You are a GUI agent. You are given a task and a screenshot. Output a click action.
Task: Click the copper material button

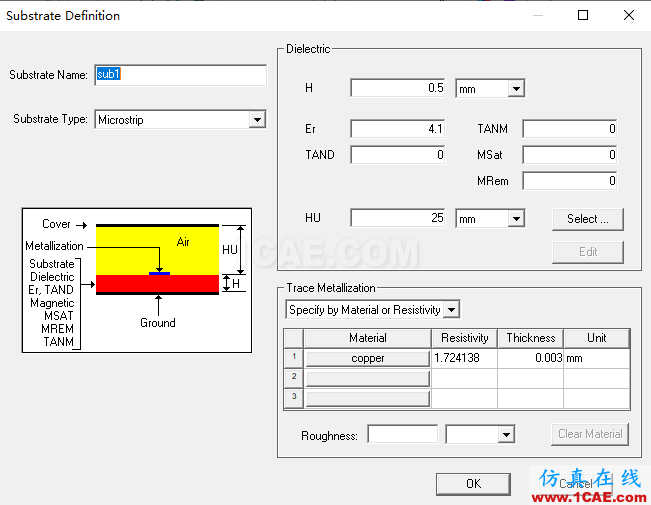367,358
